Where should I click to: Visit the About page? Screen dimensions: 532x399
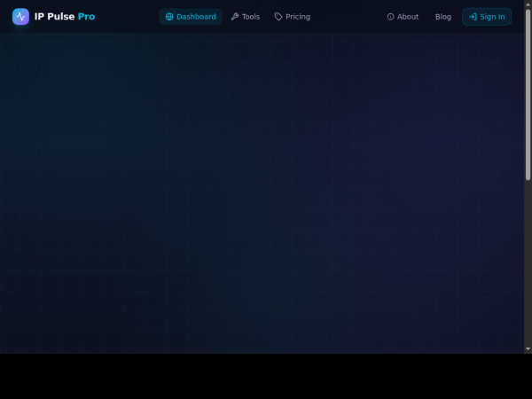click(403, 17)
